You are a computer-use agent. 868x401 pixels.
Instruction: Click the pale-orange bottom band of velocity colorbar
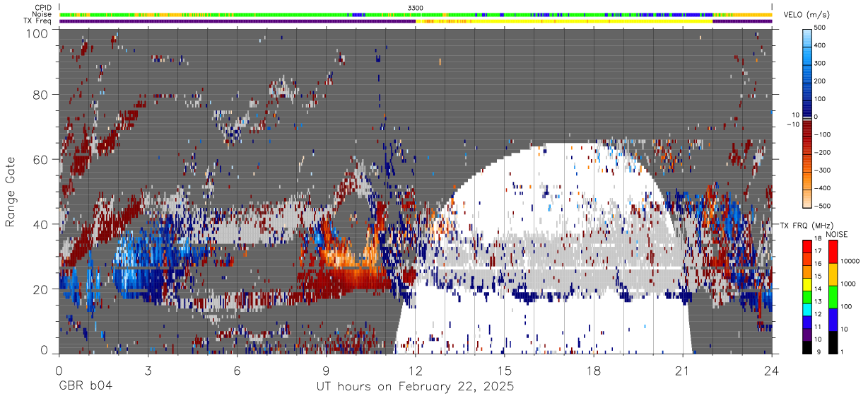pos(807,199)
